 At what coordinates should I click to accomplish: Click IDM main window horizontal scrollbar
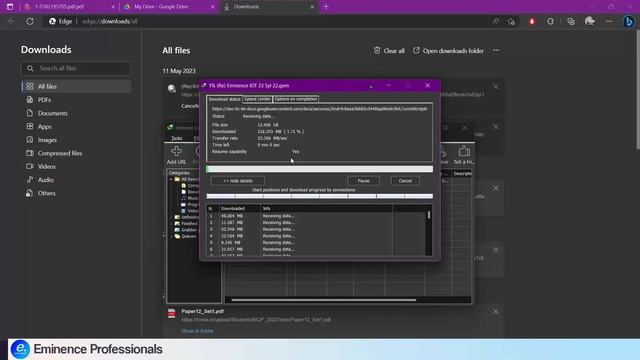324,300
